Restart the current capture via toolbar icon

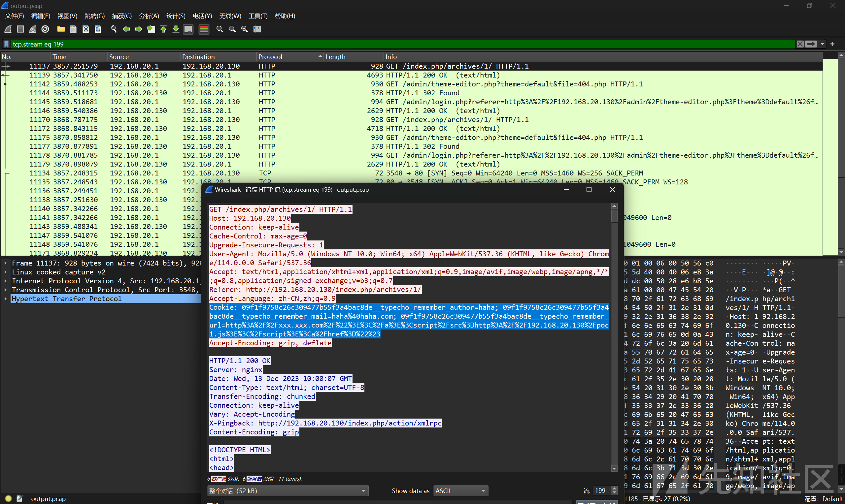coord(33,29)
